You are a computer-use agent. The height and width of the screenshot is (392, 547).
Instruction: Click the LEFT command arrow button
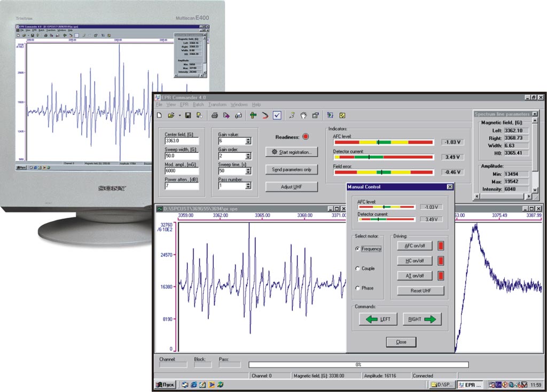click(x=378, y=319)
